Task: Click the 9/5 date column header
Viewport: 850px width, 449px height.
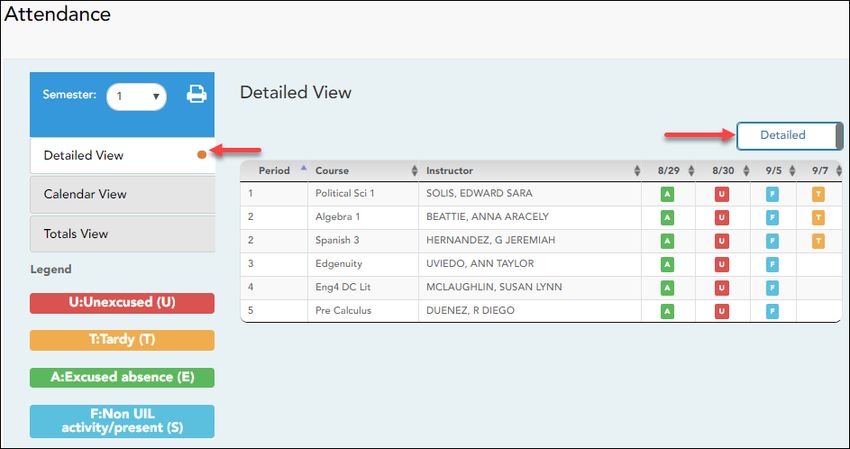Action: pyautogui.click(x=772, y=171)
